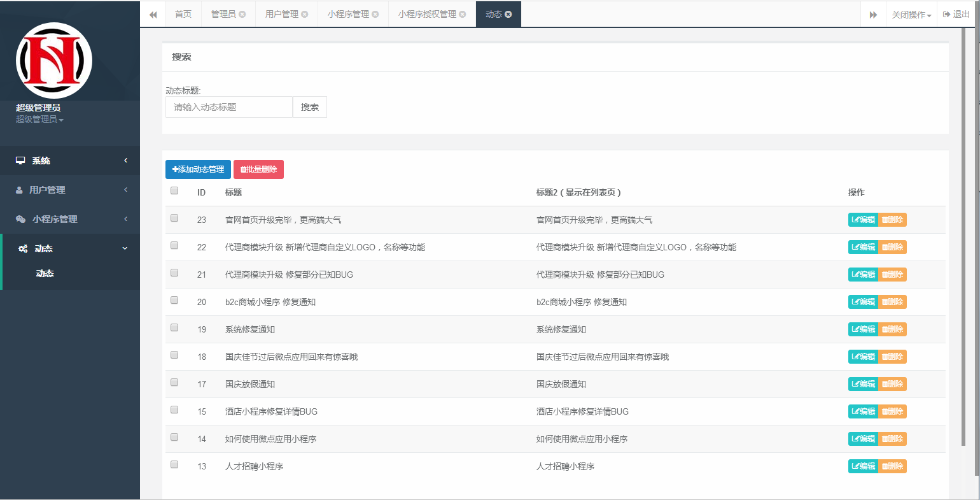Screen dimensions: 980x500
Task: Open the 关闭操作 dropdown menu
Action: [912, 13]
